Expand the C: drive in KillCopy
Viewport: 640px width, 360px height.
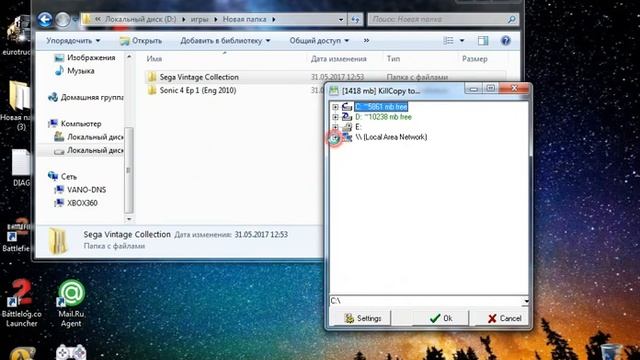point(335,107)
